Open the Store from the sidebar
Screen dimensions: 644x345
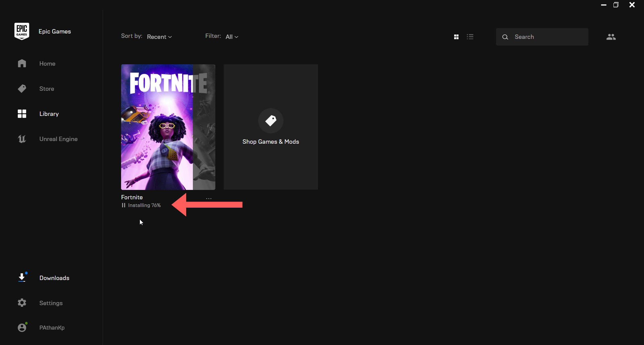[22, 88]
